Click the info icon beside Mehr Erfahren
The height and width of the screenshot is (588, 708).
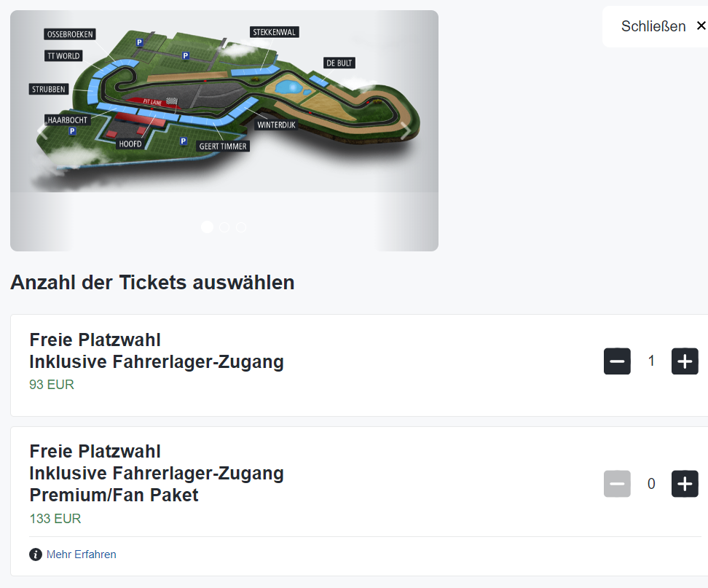pyautogui.click(x=36, y=554)
